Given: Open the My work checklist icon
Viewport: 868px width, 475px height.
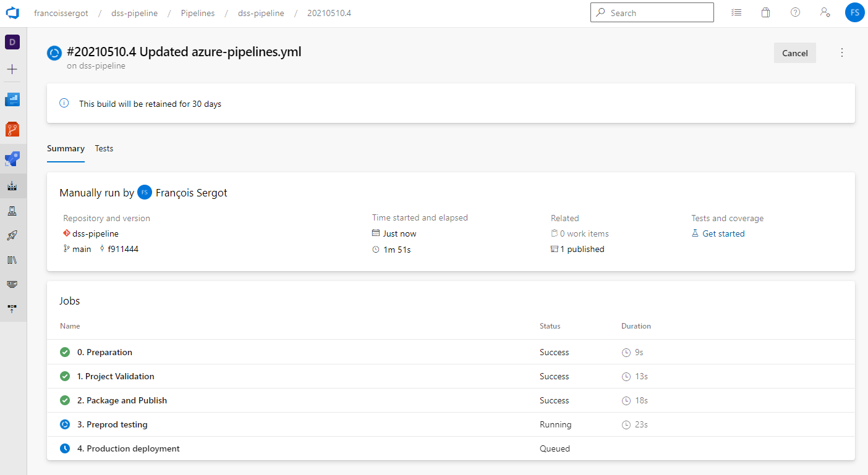Looking at the screenshot, I should pos(736,12).
